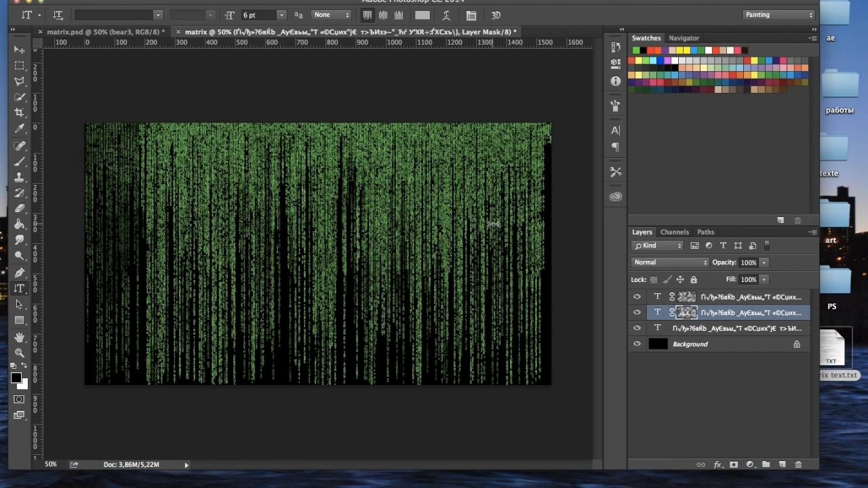
Task: Toggle lock position
Action: coord(680,280)
